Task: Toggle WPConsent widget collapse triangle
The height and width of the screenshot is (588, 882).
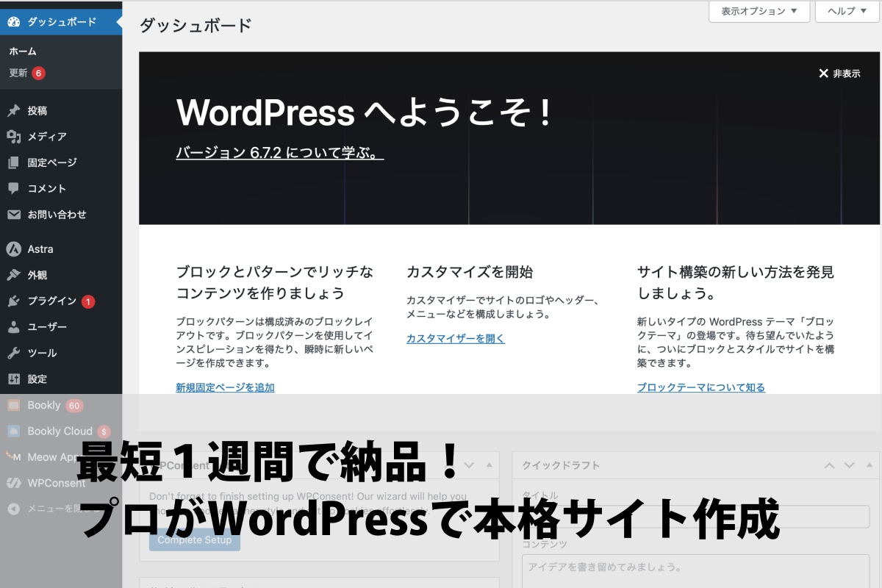Action: coord(489,465)
